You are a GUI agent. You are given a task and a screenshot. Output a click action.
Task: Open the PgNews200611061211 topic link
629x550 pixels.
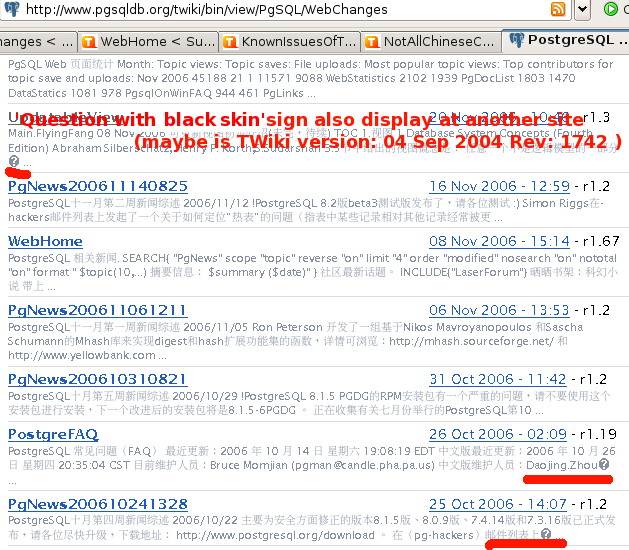pos(97,310)
